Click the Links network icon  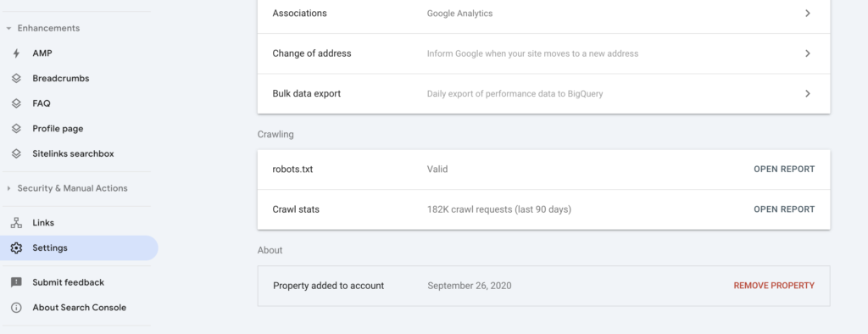pos(17,223)
